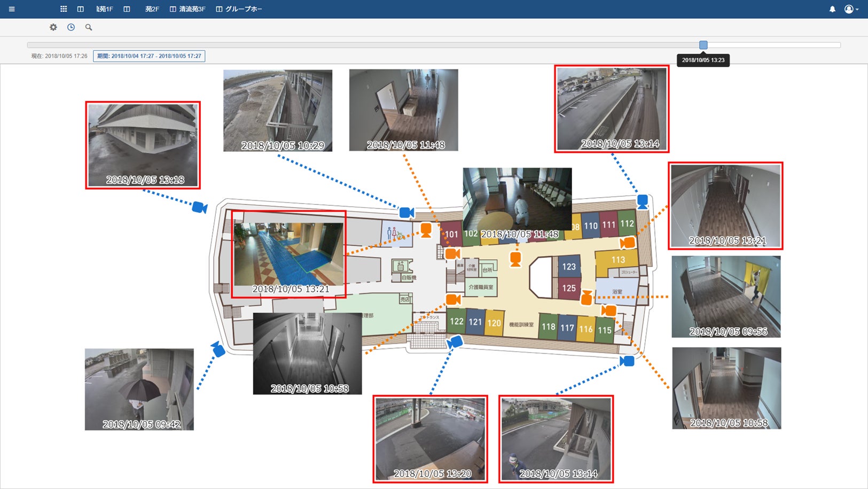Click the 介護職員室 room label
Viewport: 868px width, 489px height.
pyautogui.click(x=481, y=287)
